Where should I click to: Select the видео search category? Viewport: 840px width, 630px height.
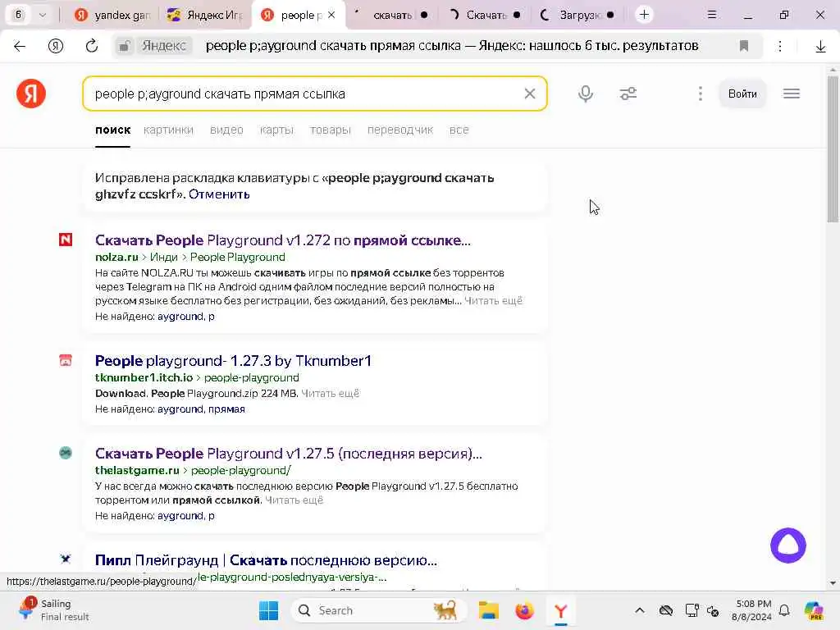(x=226, y=130)
